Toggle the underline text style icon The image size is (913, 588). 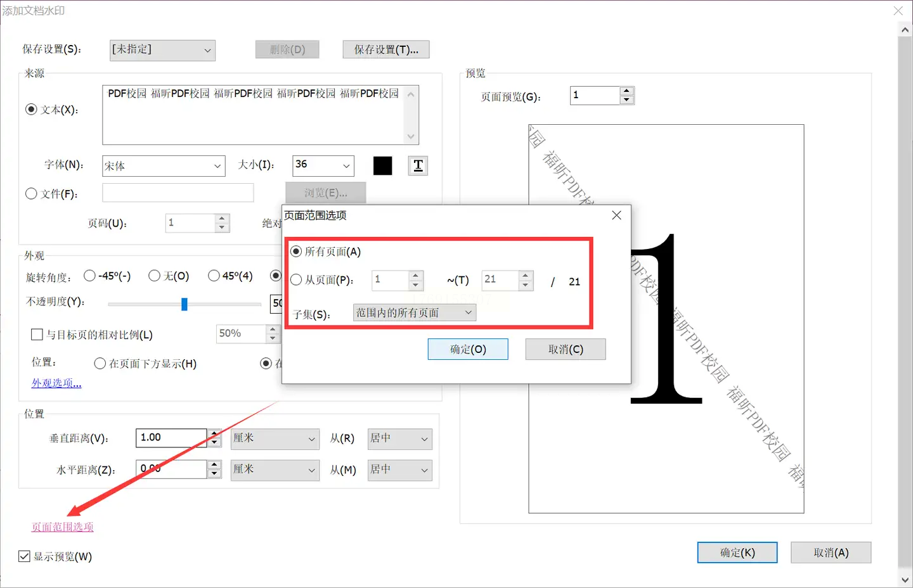[418, 165]
